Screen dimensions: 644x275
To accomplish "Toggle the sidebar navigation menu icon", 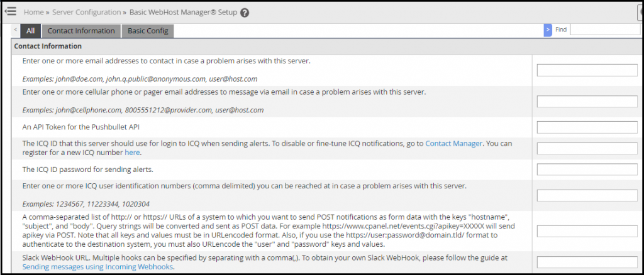I will (10, 11).
